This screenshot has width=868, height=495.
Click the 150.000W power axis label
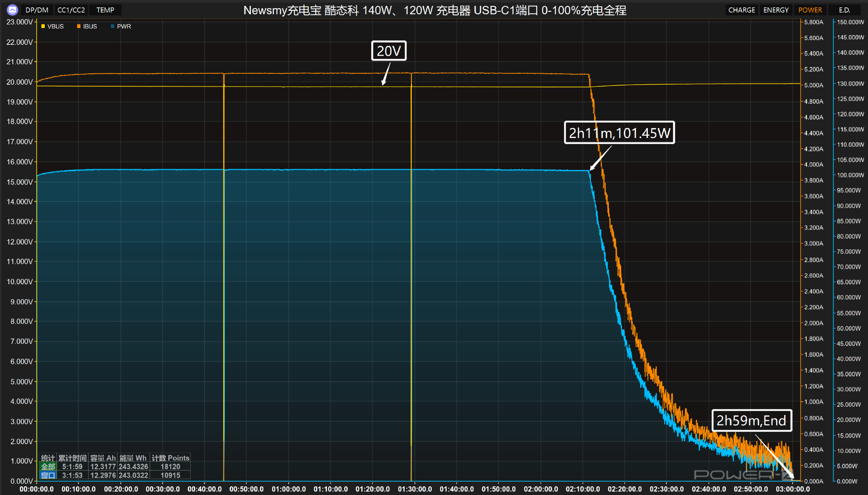pos(850,22)
